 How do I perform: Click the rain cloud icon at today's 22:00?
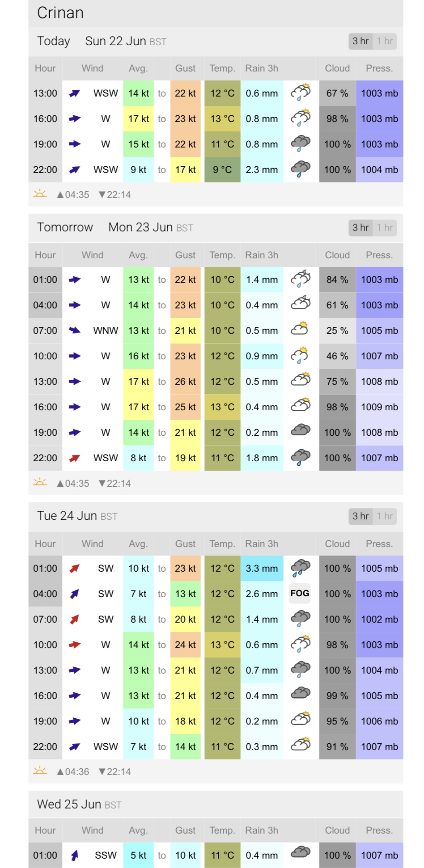click(301, 169)
